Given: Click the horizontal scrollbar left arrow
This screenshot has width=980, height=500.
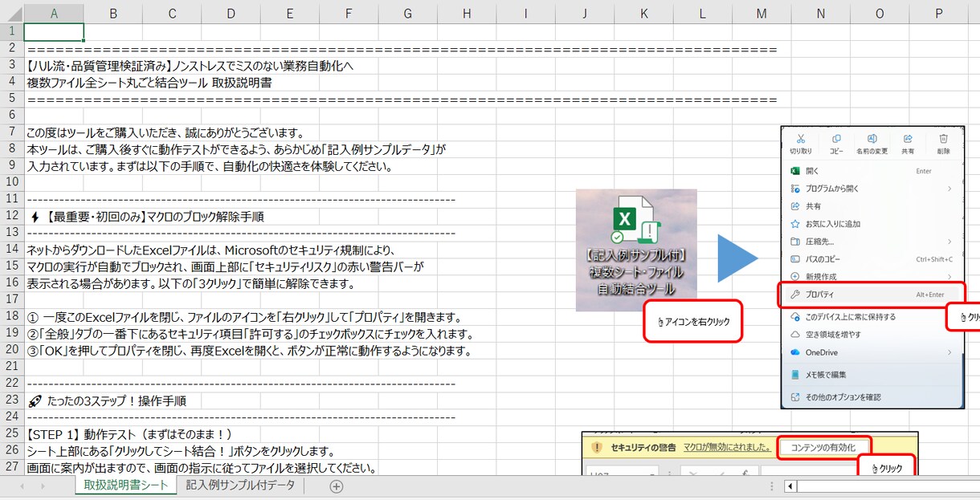Looking at the screenshot, I should (x=791, y=486).
